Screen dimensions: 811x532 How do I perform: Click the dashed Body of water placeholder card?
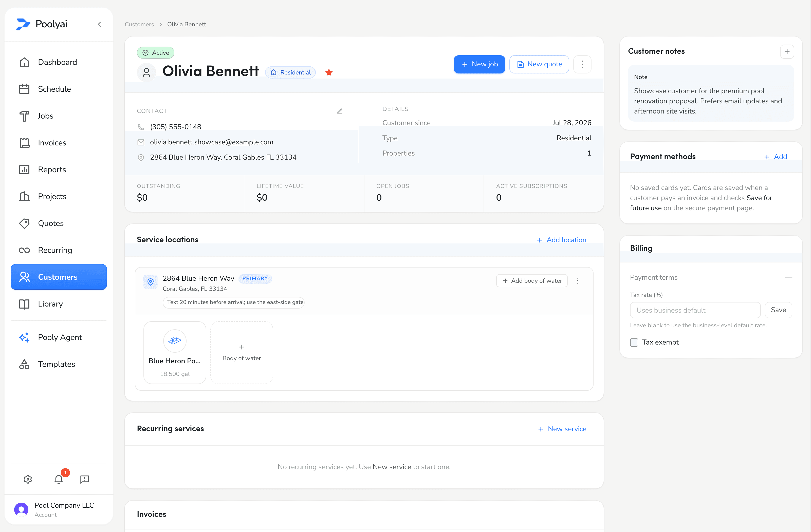pos(242,352)
